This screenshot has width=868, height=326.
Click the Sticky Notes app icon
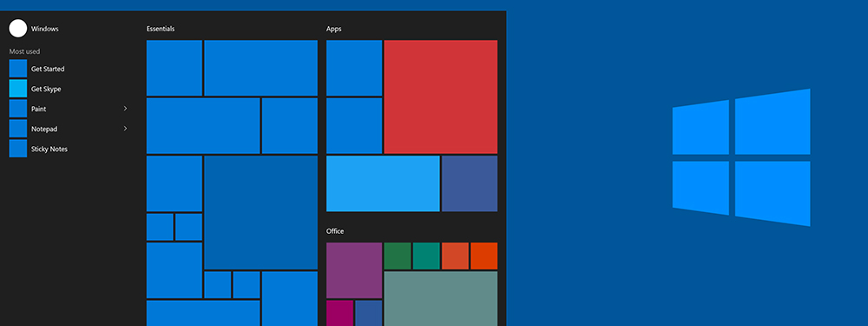17,149
